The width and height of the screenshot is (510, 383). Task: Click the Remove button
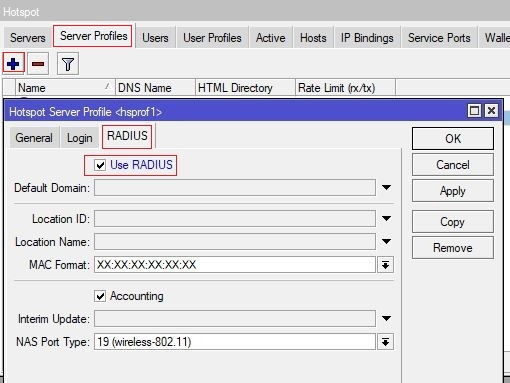[x=453, y=248]
